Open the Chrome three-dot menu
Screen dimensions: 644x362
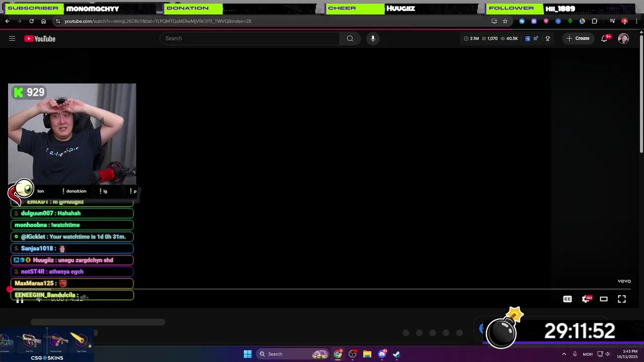coord(637,21)
